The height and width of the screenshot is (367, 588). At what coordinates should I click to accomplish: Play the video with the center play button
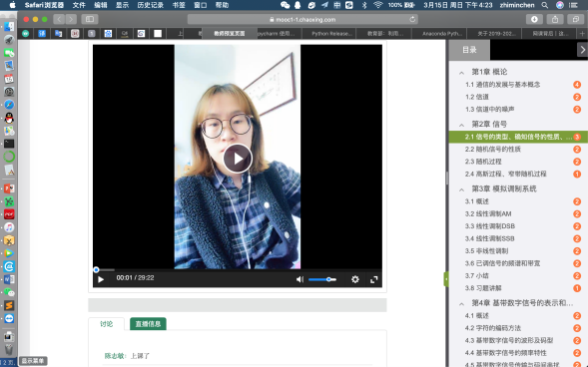tap(238, 159)
